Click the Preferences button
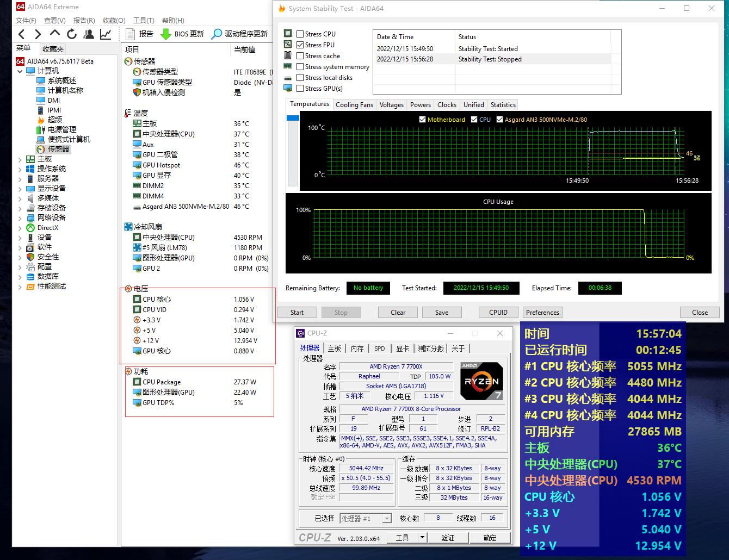729x560 pixels. [542, 313]
